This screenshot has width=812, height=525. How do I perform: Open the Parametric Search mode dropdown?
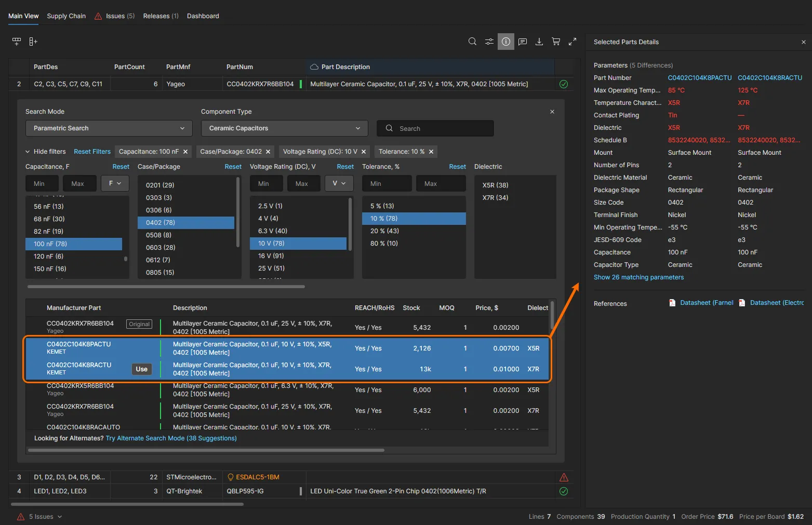click(x=109, y=128)
